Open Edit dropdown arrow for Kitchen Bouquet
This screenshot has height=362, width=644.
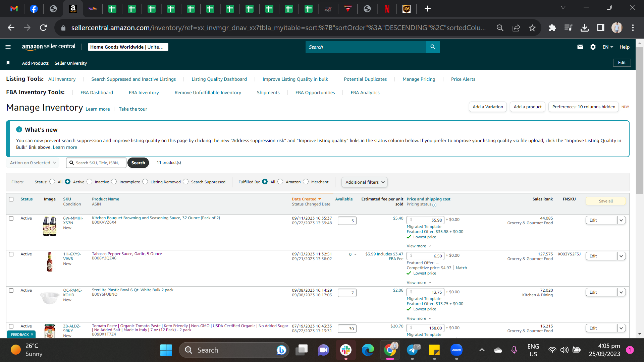tap(621, 220)
